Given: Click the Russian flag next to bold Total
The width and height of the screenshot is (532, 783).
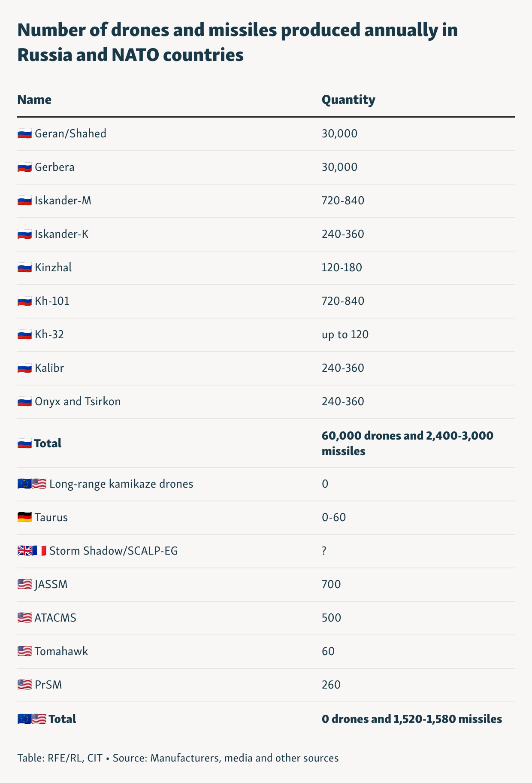Looking at the screenshot, I should (x=24, y=444).
